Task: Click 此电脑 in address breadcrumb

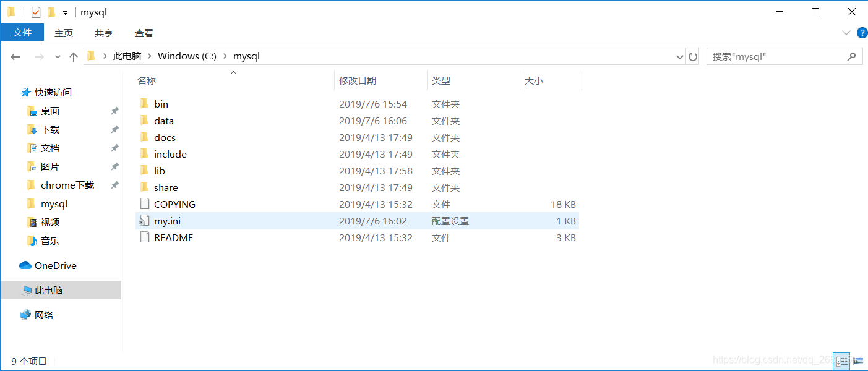Action: 127,56
